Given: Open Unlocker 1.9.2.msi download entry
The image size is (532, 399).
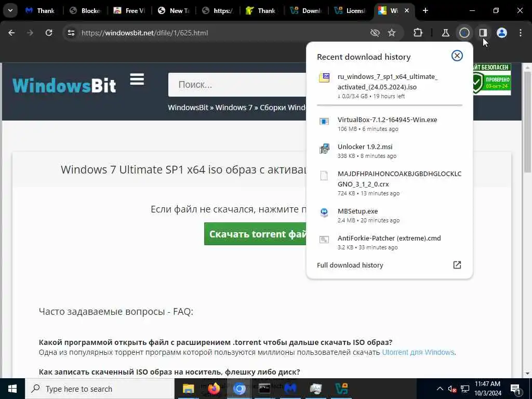Looking at the screenshot, I should click(390, 151).
